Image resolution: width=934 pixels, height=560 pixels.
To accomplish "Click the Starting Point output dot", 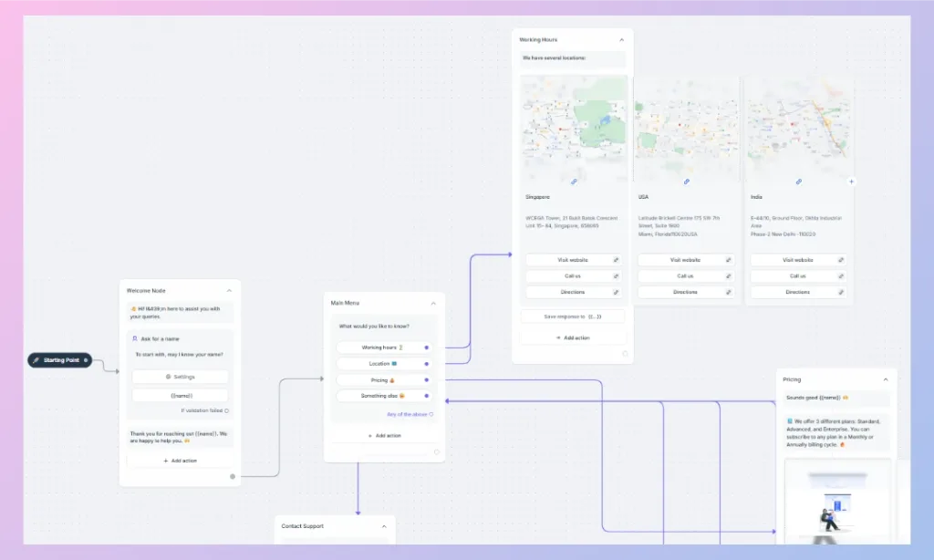I will coord(86,360).
